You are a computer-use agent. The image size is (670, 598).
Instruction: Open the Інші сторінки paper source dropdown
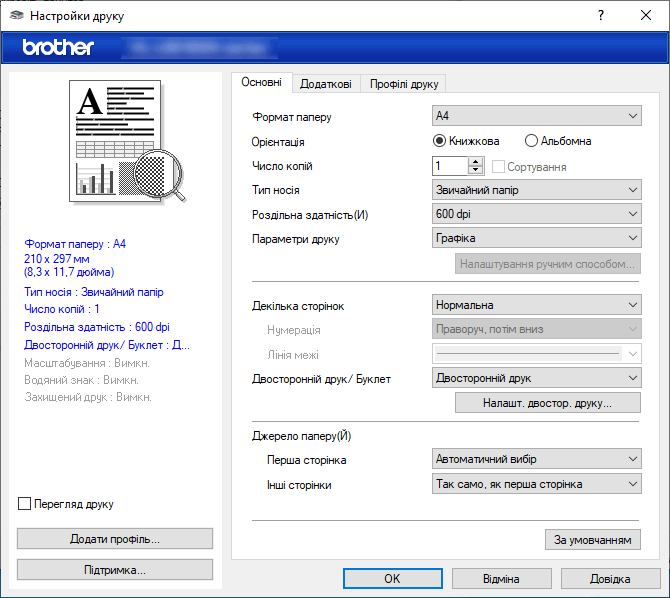(537, 484)
